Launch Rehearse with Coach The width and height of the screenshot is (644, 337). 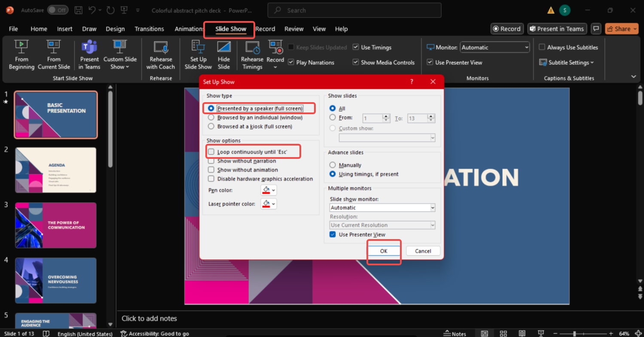(x=160, y=55)
